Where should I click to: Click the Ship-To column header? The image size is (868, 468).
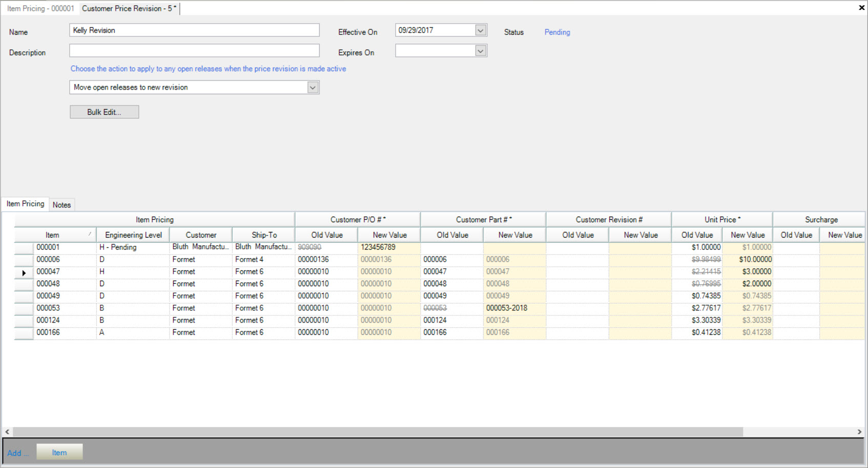(x=264, y=235)
